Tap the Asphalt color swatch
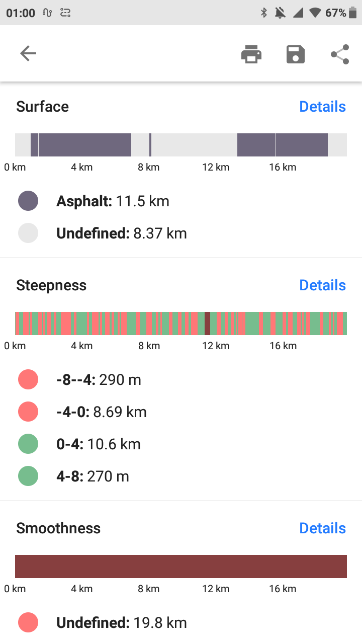Screen dimensions: 362x644 (x=28, y=201)
